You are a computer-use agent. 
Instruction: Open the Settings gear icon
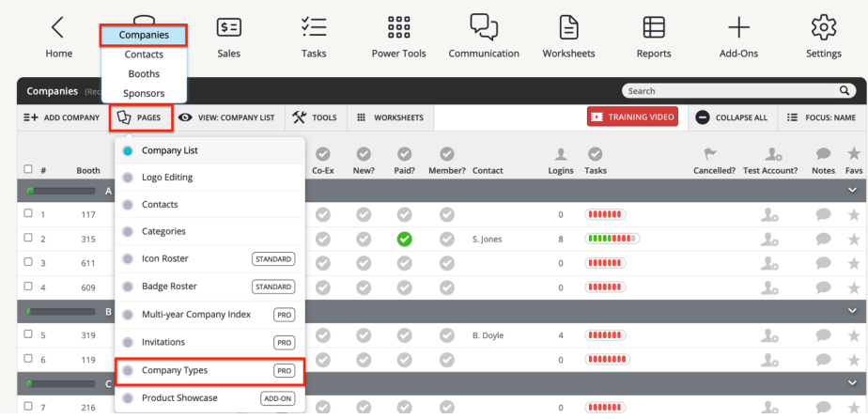[x=824, y=27]
